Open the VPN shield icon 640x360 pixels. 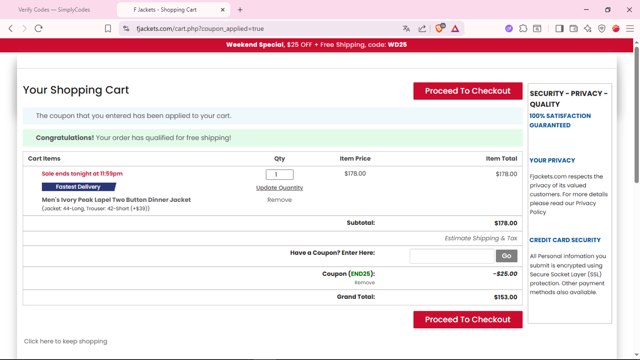pyautogui.click(x=602, y=29)
